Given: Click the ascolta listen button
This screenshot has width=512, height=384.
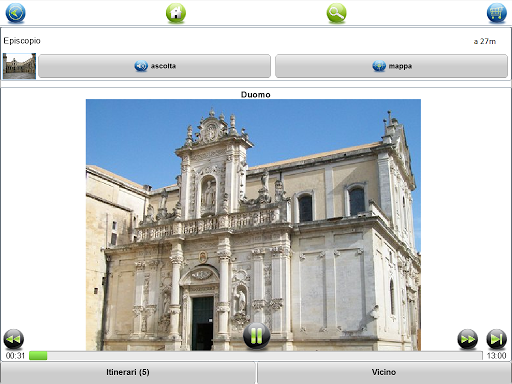Looking at the screenshot, I should click(x=154, y=66).
